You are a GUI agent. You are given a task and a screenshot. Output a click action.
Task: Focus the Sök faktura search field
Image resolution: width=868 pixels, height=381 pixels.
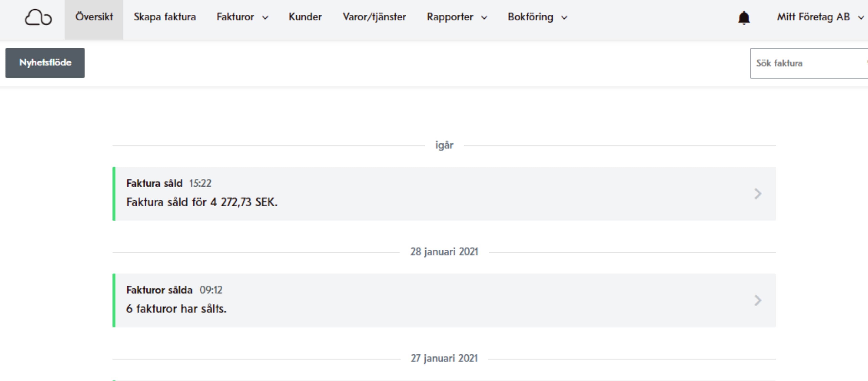coord(809,63)
